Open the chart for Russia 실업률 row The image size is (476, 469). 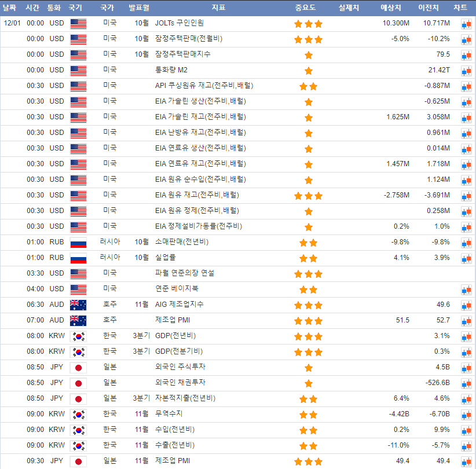click(466, 258)
